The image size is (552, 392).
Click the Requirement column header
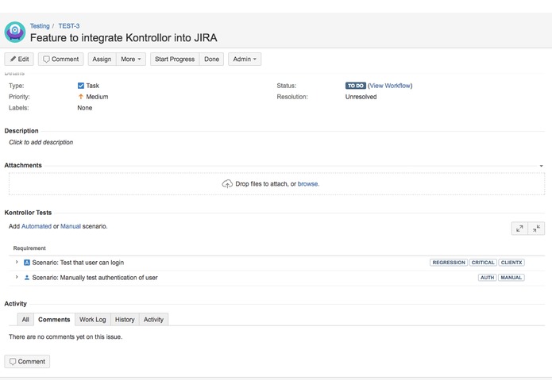[x=29, y=248]
